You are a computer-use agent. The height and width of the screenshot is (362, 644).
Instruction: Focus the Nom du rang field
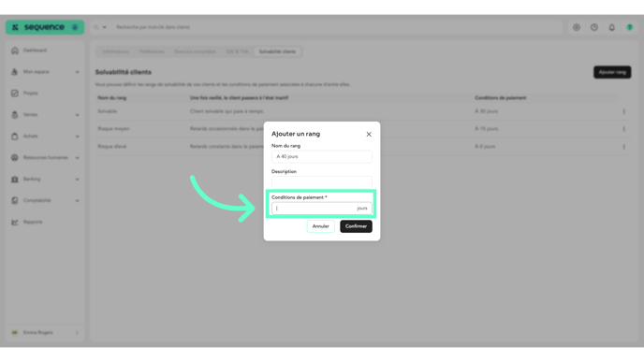pos(322,156)
